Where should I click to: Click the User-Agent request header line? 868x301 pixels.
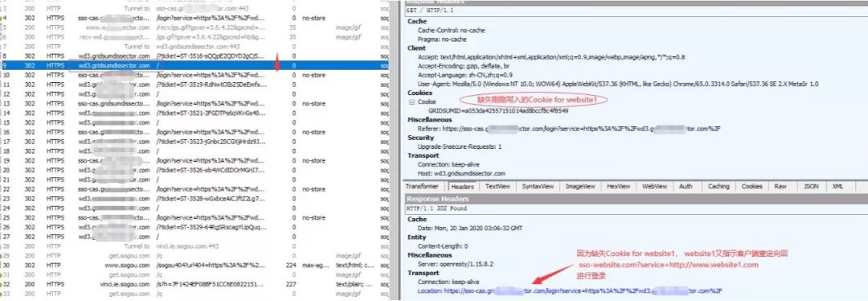(618, 84)
